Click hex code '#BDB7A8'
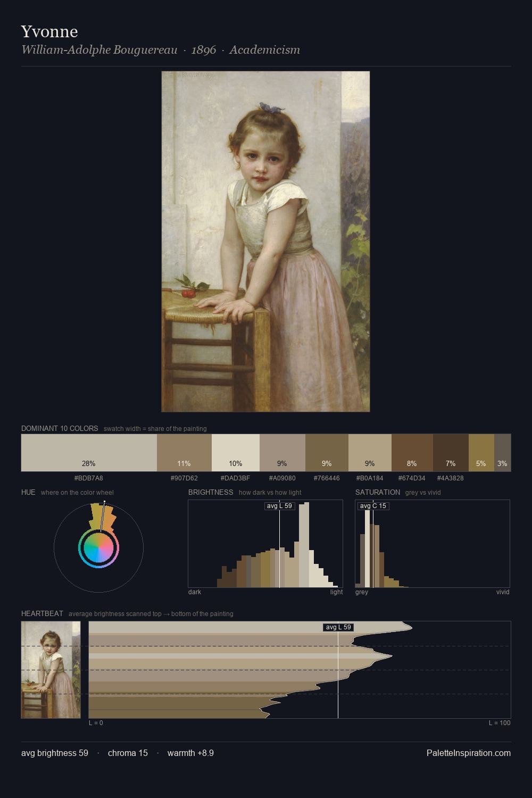The image size is (532, 798). [89, 478]
